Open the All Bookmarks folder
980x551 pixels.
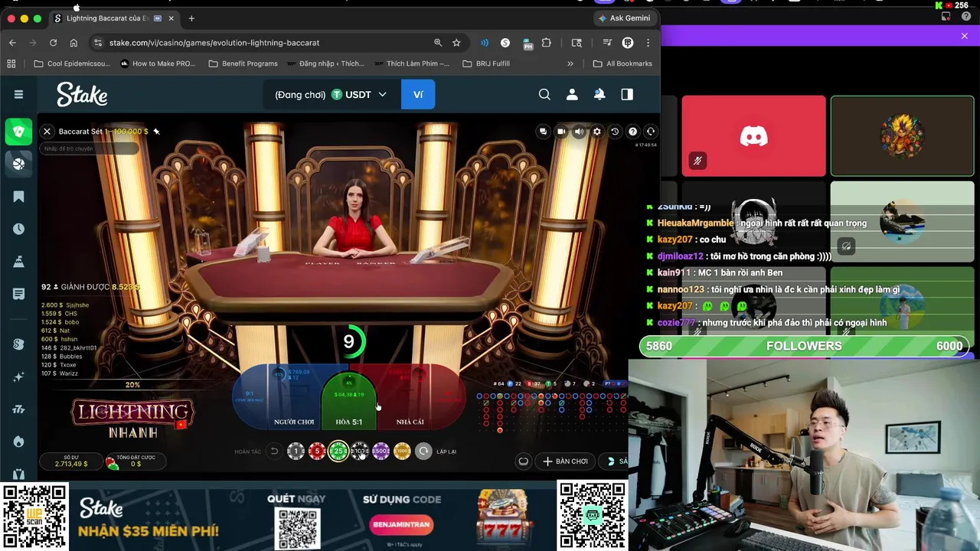[x=622, y=64]
